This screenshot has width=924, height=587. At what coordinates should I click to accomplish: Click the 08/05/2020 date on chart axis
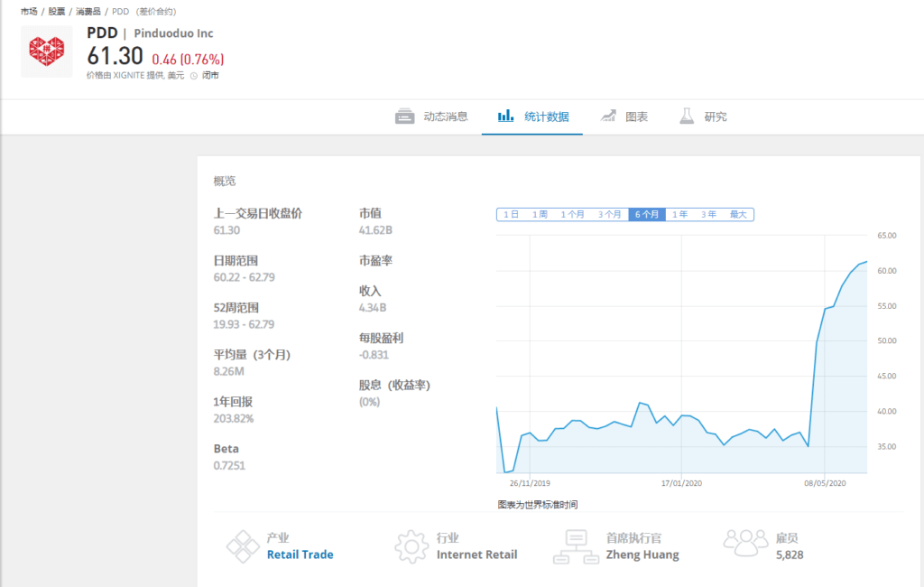tap(825, 483)
